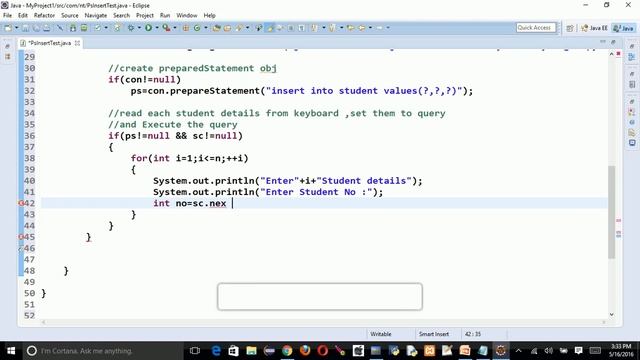640x360 pixels.
Task: Open the Run menu
Action: tap(165, 15)
